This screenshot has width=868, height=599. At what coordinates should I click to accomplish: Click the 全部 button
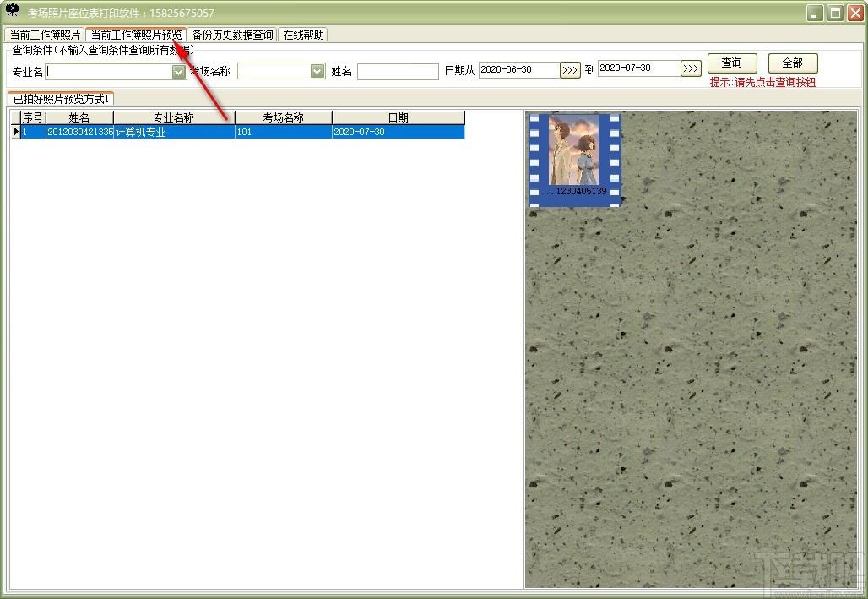[793, 63]
